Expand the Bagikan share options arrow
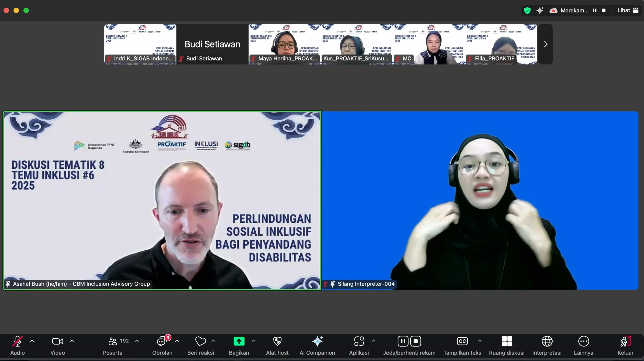This screenshot has width=644, height=361. 254,341
